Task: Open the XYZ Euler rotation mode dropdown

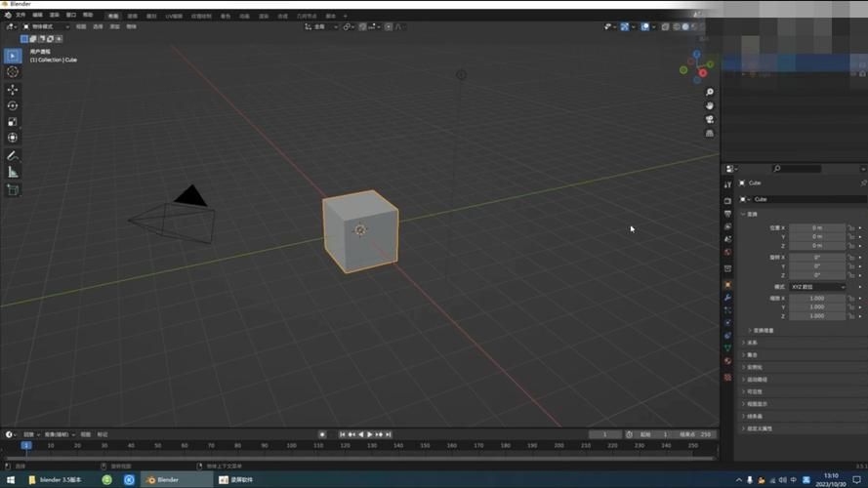Action: pyautogui.click(x=818, y=287)
